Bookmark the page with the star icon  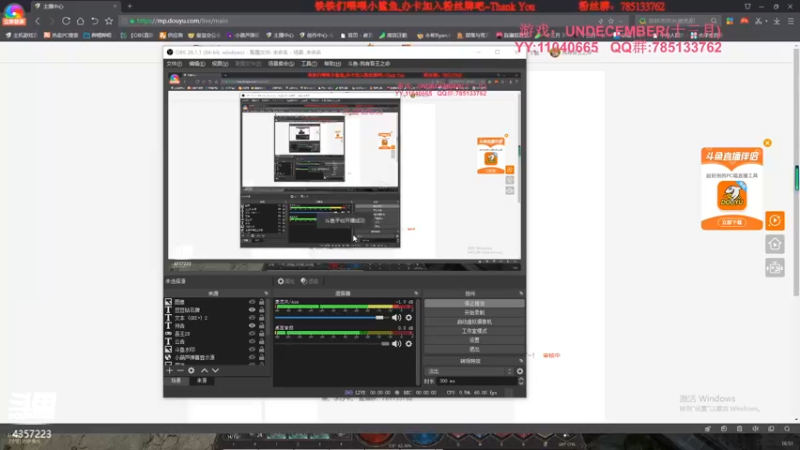109,21
